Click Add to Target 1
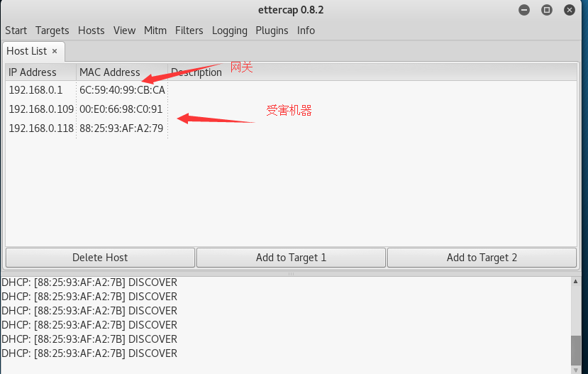Screen dimensions: 588x374 point(291,258)
